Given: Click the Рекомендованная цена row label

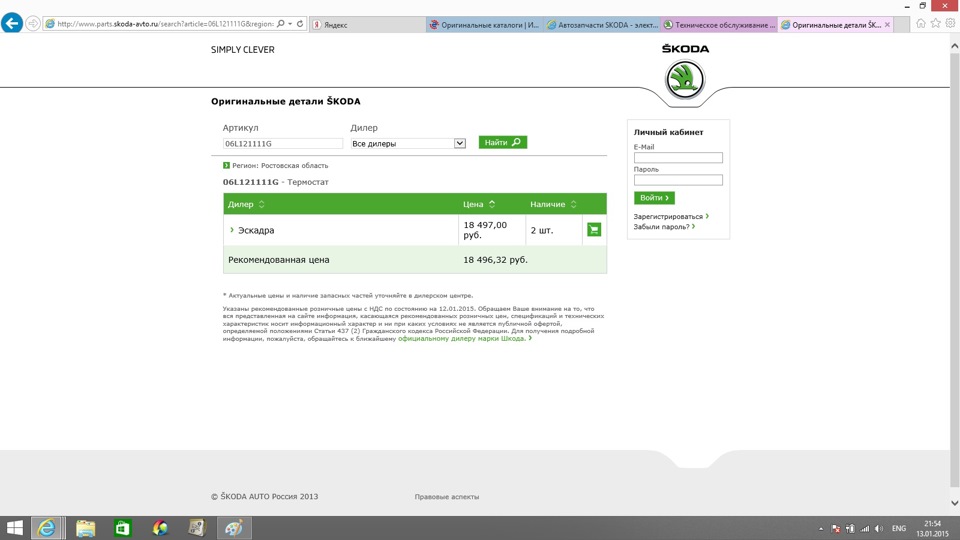Looking at the screenshot, I should click(x=279, y=260).
